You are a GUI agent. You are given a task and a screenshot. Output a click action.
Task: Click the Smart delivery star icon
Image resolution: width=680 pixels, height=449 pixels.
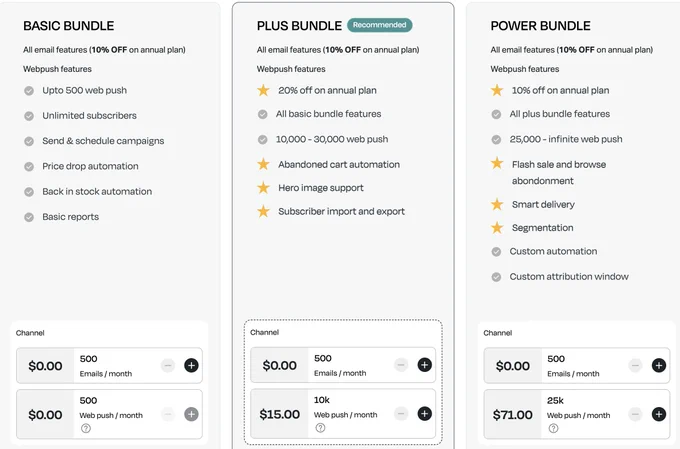497,204
